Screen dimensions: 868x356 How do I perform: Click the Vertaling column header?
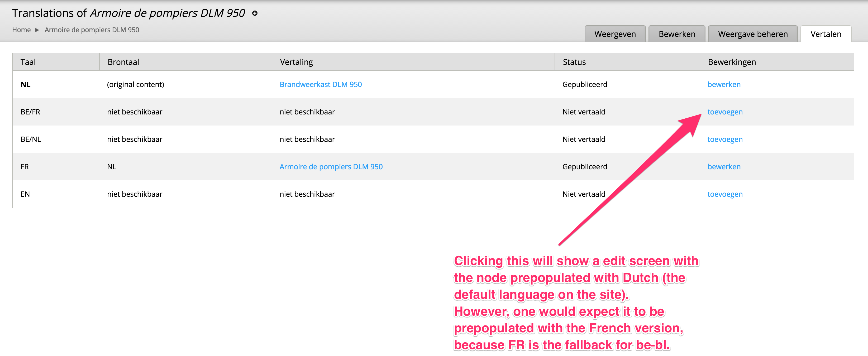[296, 62]
